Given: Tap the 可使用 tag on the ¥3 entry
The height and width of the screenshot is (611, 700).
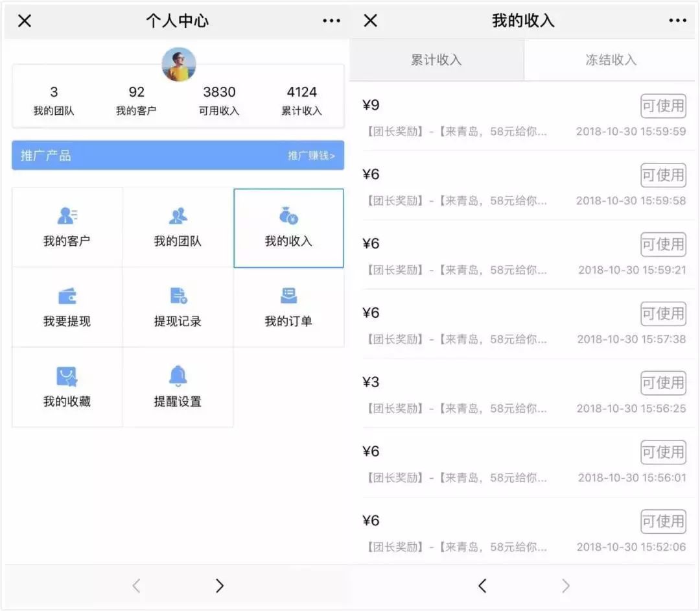Looking at the screenshot, I should (663, 383).
